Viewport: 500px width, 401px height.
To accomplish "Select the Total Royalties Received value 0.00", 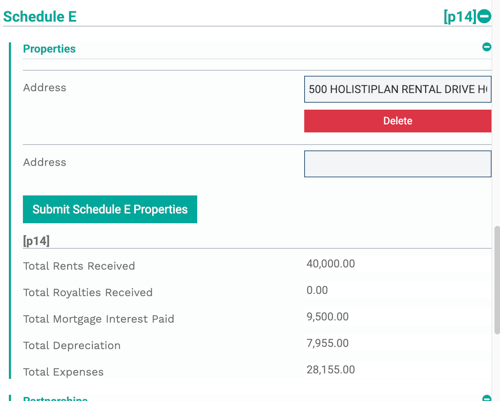I will click(317, 290).
